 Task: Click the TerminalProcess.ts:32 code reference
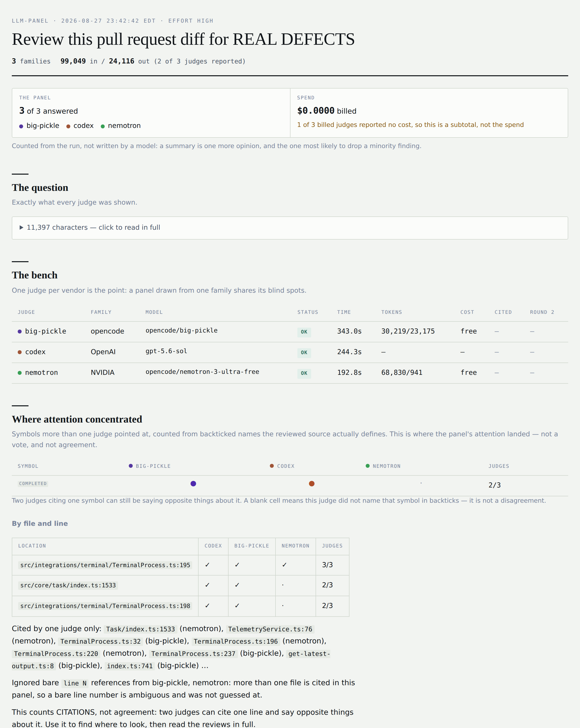pos(101,642)
